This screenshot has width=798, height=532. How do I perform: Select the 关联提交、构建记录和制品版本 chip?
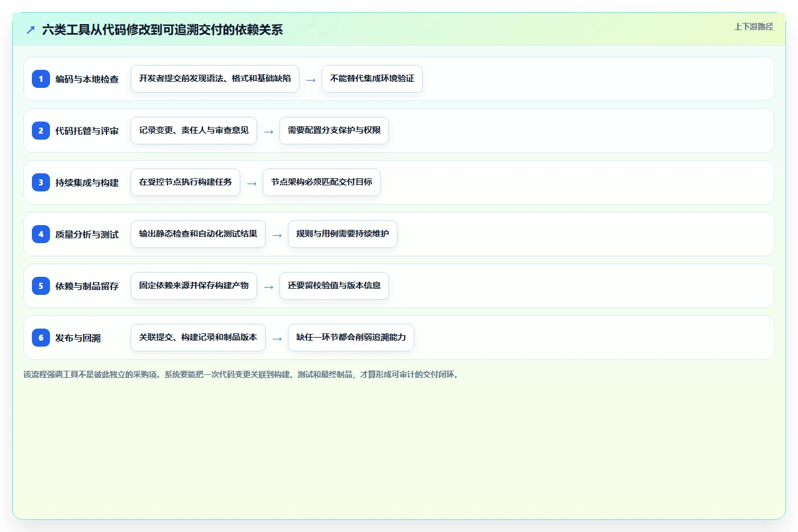pyautogui.click(x=198, y=338)
